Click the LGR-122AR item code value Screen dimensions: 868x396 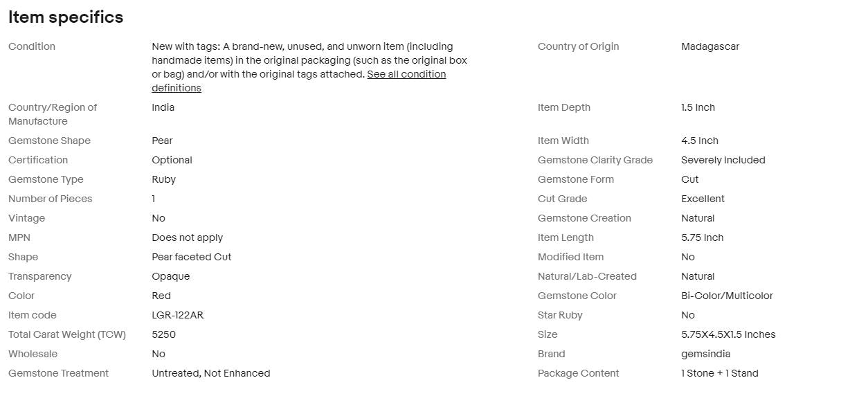coord(178,315)
